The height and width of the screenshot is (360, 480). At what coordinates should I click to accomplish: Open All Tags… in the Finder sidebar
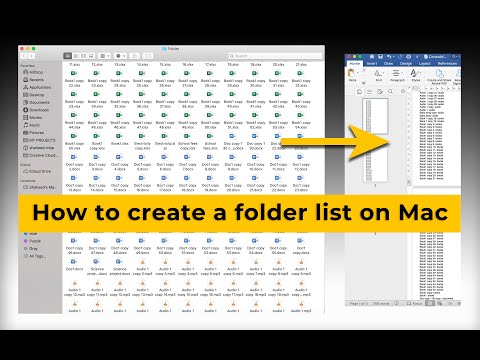tap(35, 256)
